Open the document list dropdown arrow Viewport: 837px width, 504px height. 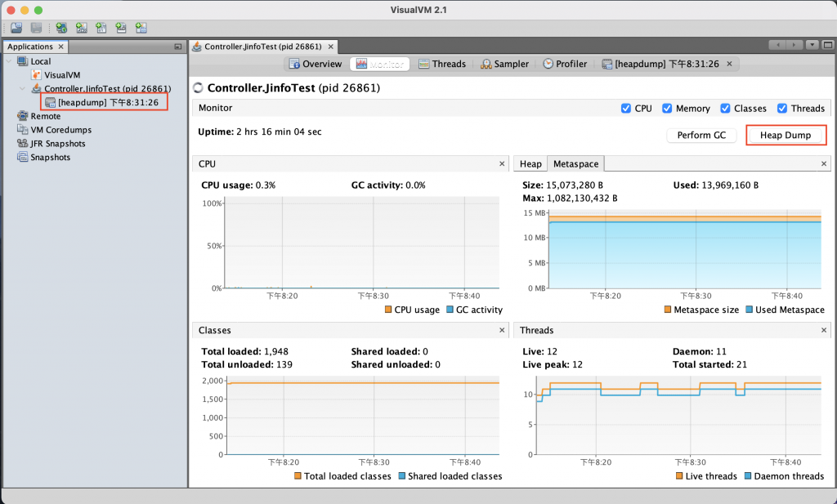(812, 45)
